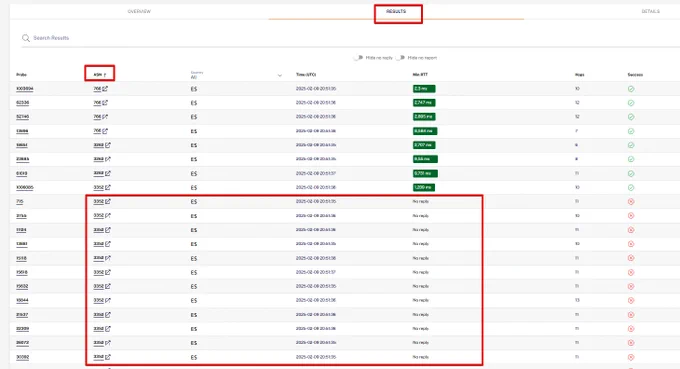Click red failure icon in probe 18044 row
The image size is (680, 369).
[631, 300]
